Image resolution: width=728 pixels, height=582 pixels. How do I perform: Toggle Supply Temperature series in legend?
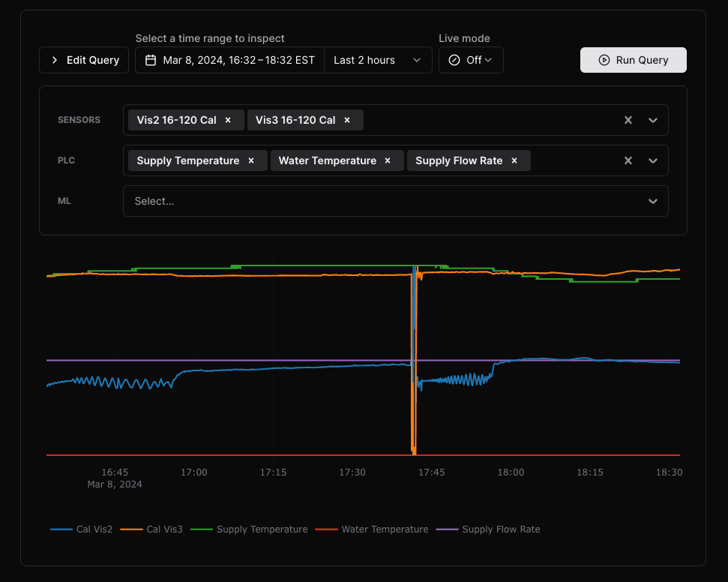click(250, 529)
